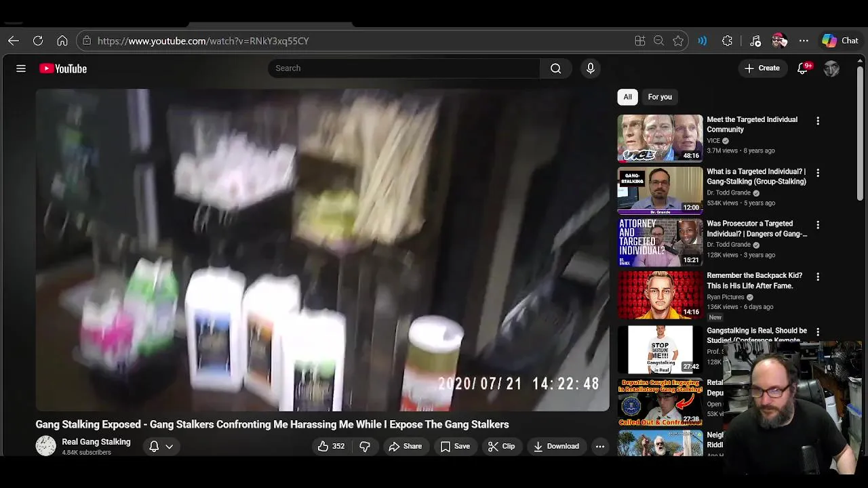Image resolution: width=868 pixels, height=488 pixels.
Task: Open the Create menu
Action: (x=762, y=68)
